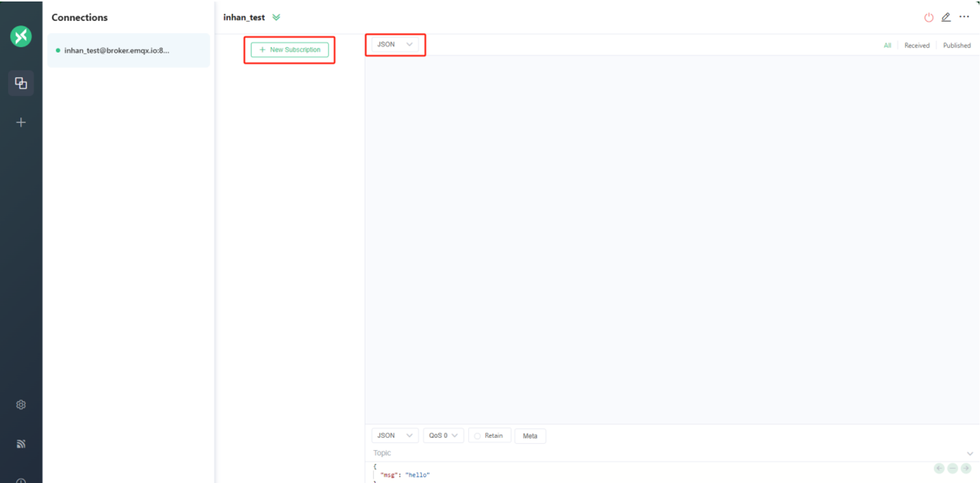Switch to the Published messages tab
980x483 pixels.
click(x=956, y=45)
